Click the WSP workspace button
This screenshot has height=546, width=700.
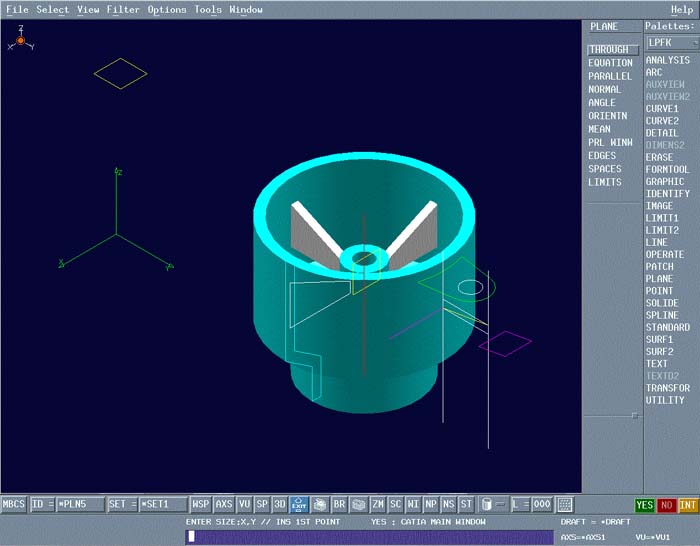click(201, 505)
